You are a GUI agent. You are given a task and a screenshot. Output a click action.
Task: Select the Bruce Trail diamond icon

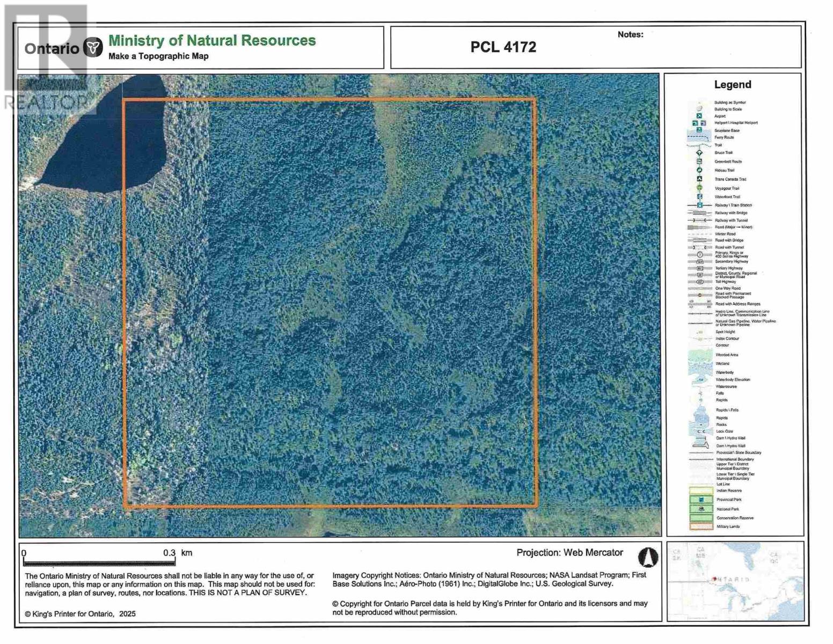699,152
